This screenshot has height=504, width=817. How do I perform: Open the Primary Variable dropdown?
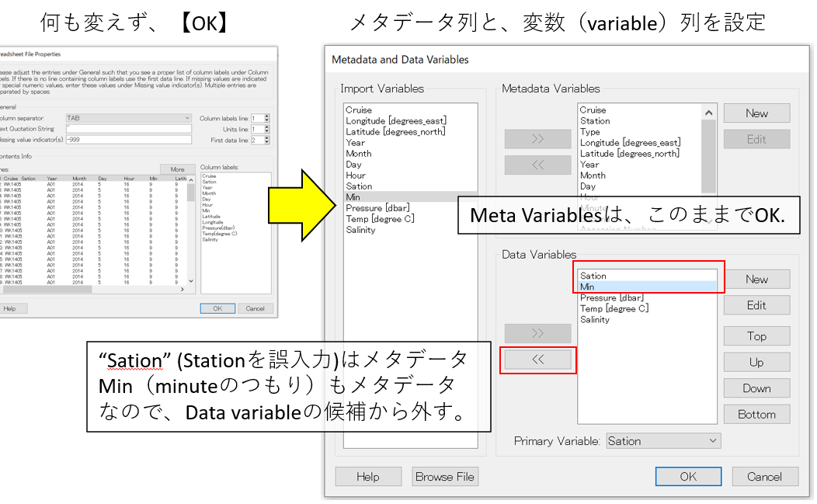[663, 441]
